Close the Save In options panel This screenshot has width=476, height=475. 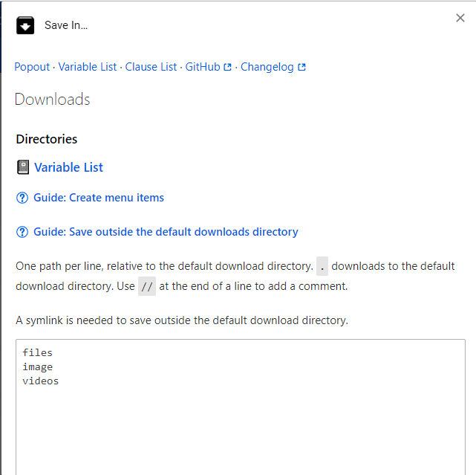tap(460, 18)
